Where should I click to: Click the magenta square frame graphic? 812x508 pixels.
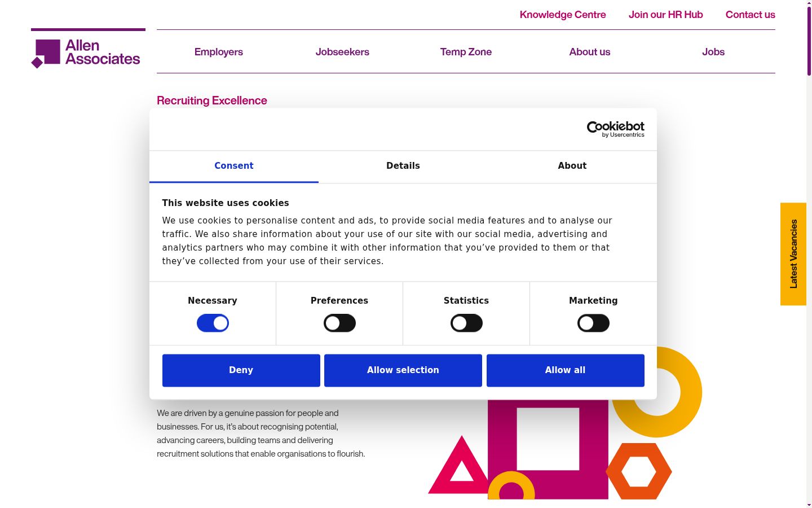point(548,449)
